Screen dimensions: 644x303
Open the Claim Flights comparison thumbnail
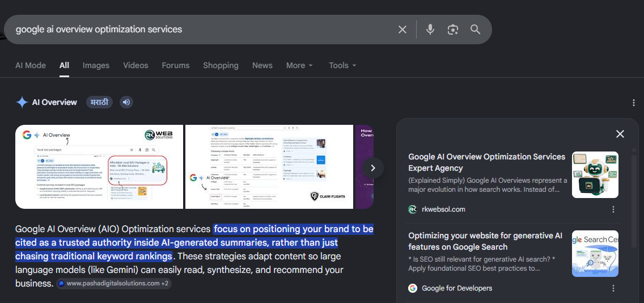269,167
